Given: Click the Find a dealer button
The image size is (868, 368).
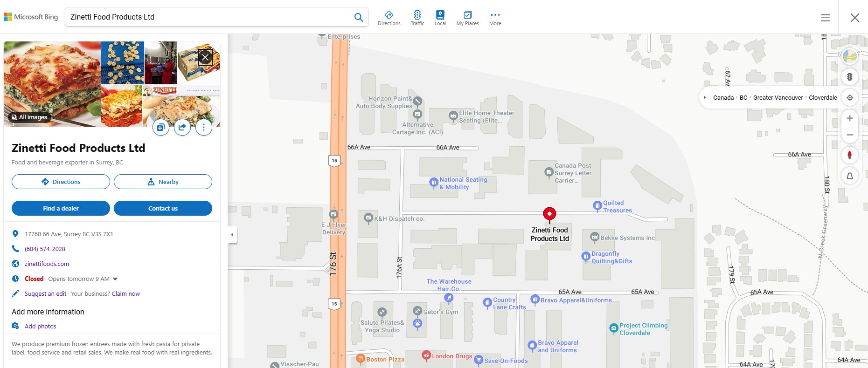Looking at the screenshot, I should point(61,208).
